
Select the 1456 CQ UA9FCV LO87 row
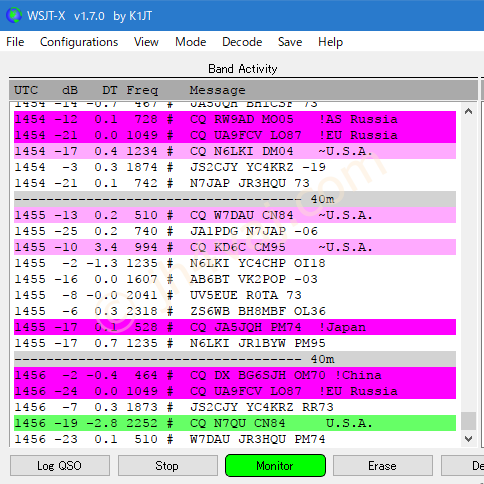coord(235,391)
